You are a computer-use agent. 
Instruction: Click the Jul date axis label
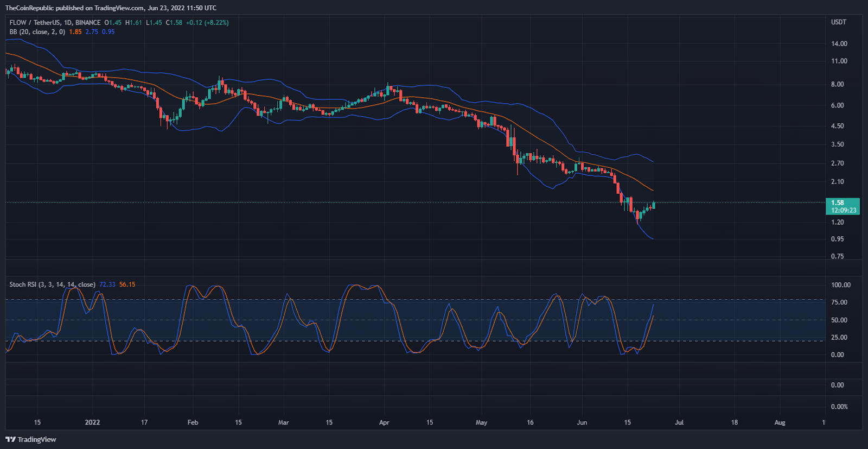click(679, 422)
